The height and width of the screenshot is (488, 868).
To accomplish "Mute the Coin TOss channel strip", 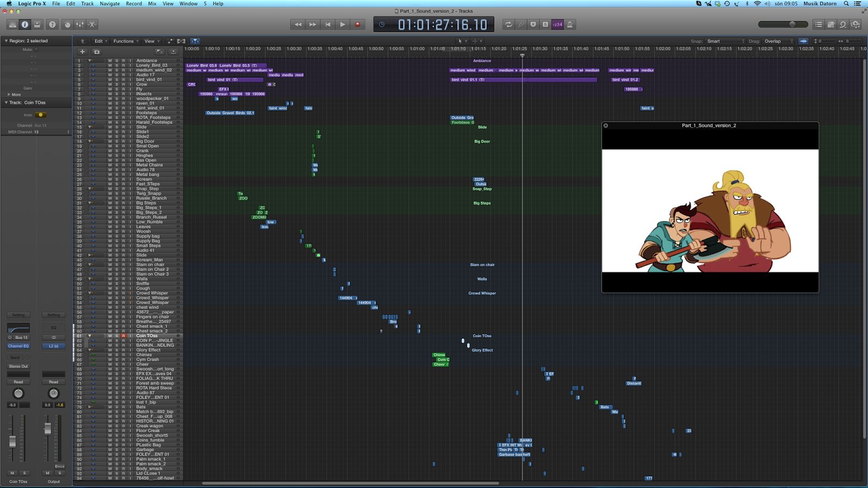I will coord(12,473).
